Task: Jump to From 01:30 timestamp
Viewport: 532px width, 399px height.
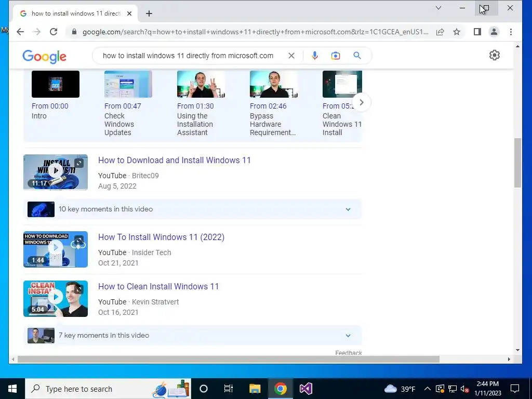Action: click(x=195, y=106)
